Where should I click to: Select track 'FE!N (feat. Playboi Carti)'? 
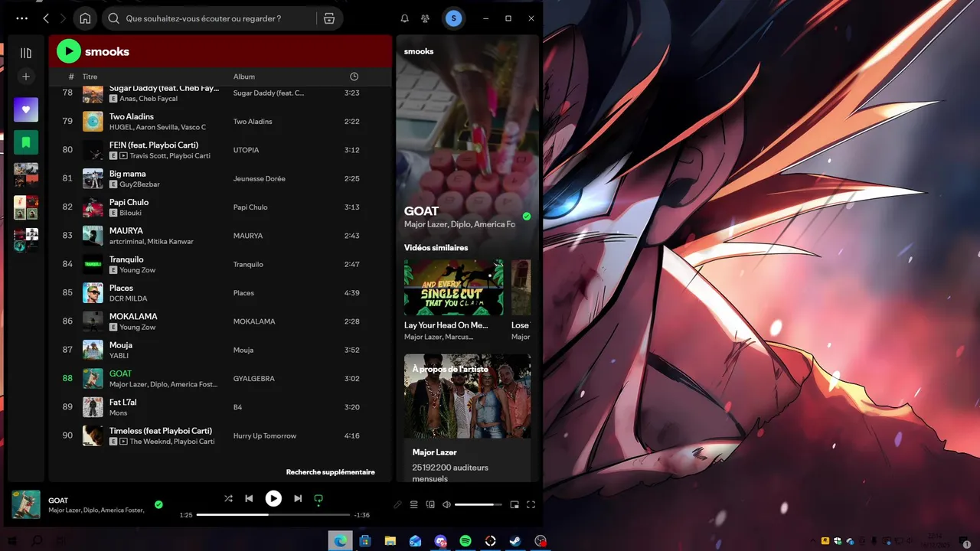(154, 145)
